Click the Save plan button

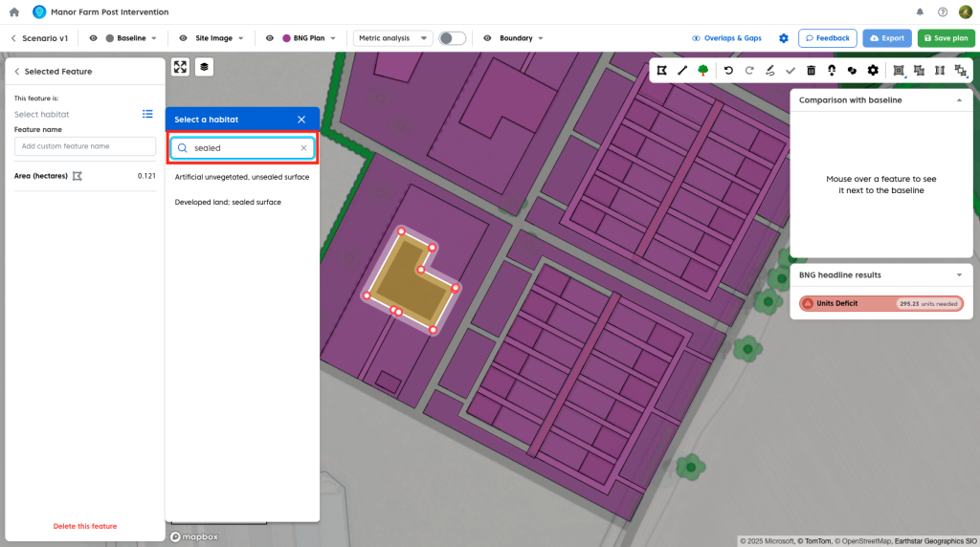pyautogui.click(x=946, y=38)
